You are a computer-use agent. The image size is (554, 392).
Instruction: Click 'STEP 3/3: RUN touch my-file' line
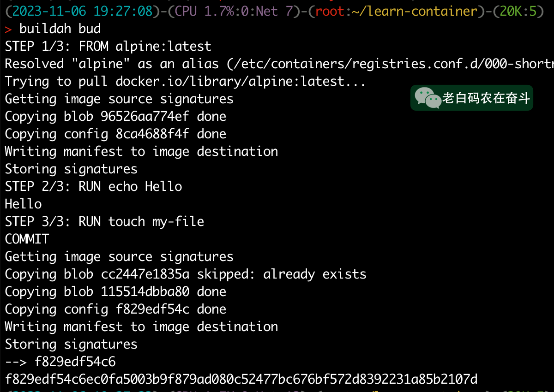coord(104,221)
